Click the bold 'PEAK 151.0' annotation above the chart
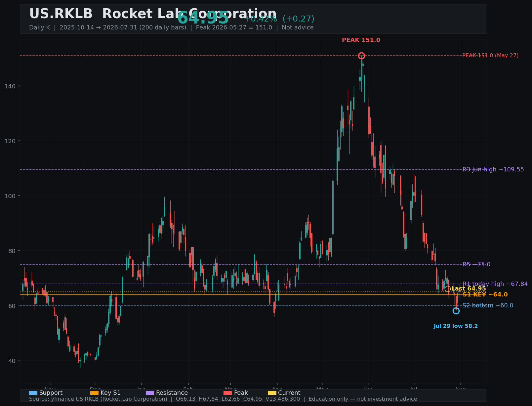This screenshot has width=532, height=406. (361, 40)
